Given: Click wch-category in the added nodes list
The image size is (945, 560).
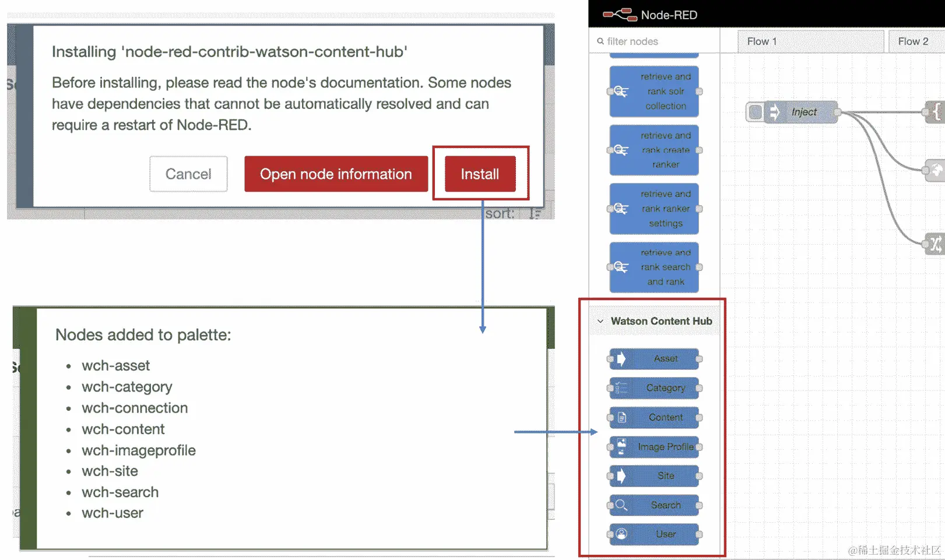Looking at the screenshot, I should (x=127, y=387).
